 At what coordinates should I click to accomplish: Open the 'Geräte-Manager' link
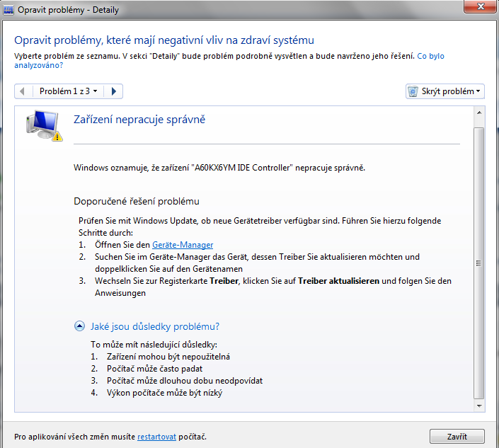pyautogui.click(x=183, y=245)
